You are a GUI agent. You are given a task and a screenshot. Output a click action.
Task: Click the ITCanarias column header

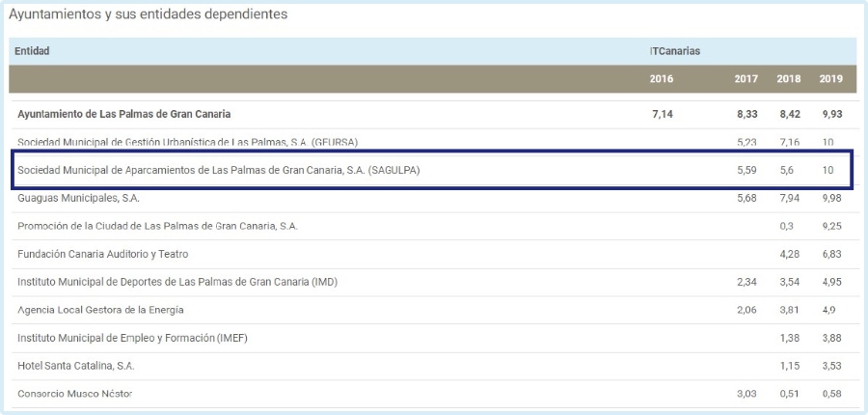[x=675, y=51]
